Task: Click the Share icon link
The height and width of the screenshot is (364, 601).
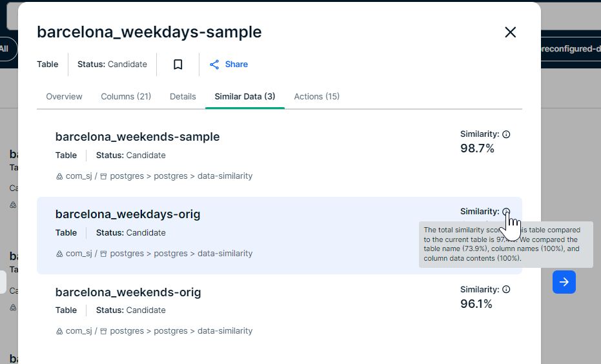Action: (x=214, y=65)
